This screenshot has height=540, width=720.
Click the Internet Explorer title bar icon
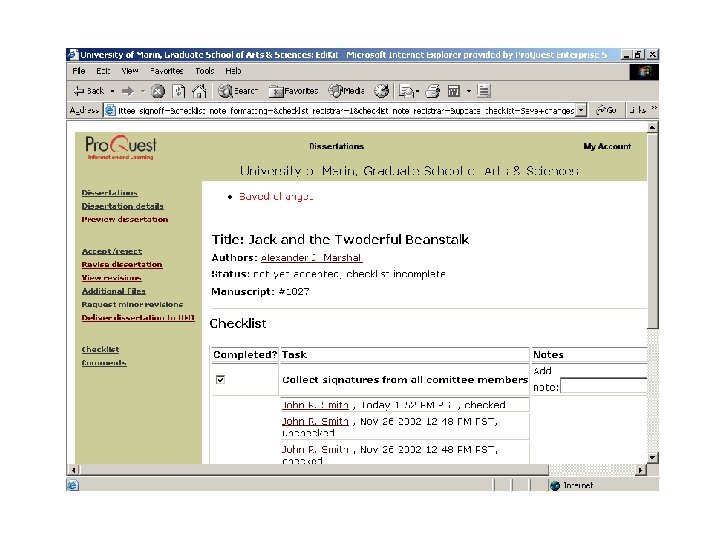click(x=73, y=55)
